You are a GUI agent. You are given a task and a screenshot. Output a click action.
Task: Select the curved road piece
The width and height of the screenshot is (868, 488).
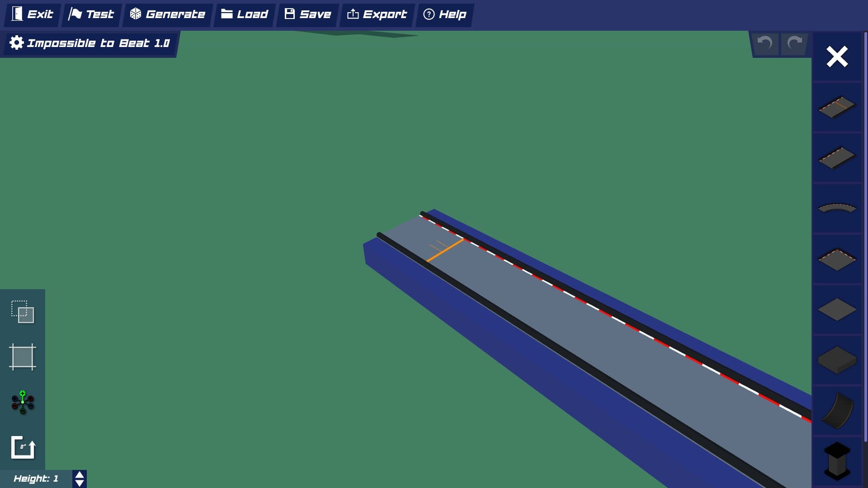click(x=837, y=208)
